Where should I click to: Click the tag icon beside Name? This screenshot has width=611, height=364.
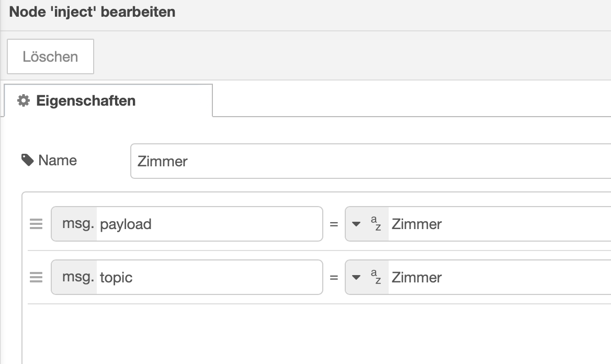(27, 160)
